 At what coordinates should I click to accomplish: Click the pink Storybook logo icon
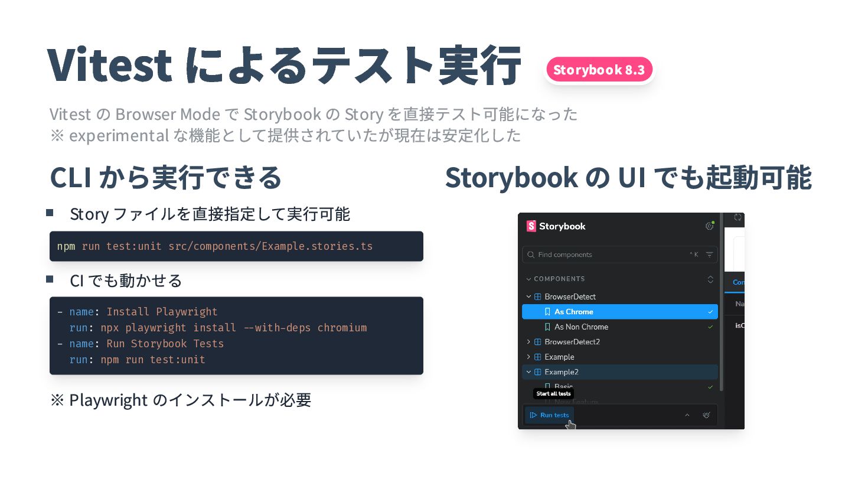(531, 226)
